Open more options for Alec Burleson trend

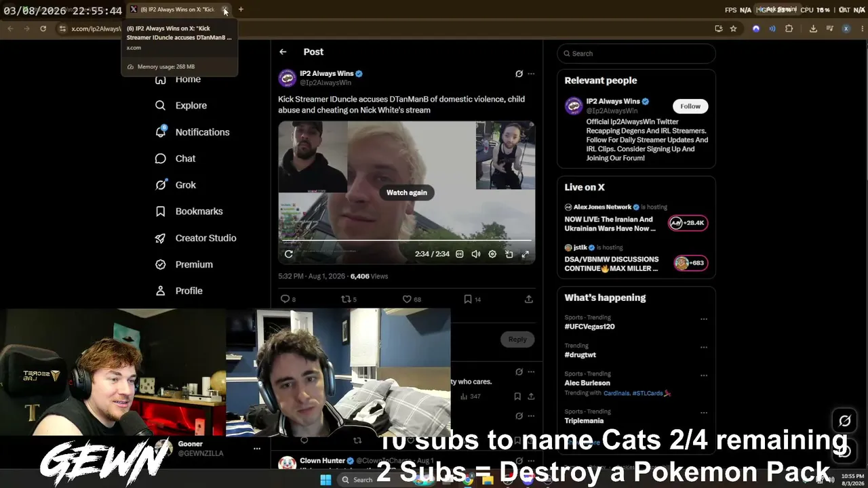tap(704, 375)
